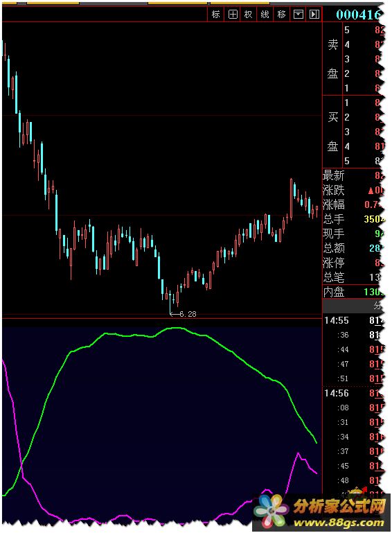The width and height of the screenshot is (392, 533).
Task: Select the 14:55 tick trade entry
Action: click(x=354, y=320)
